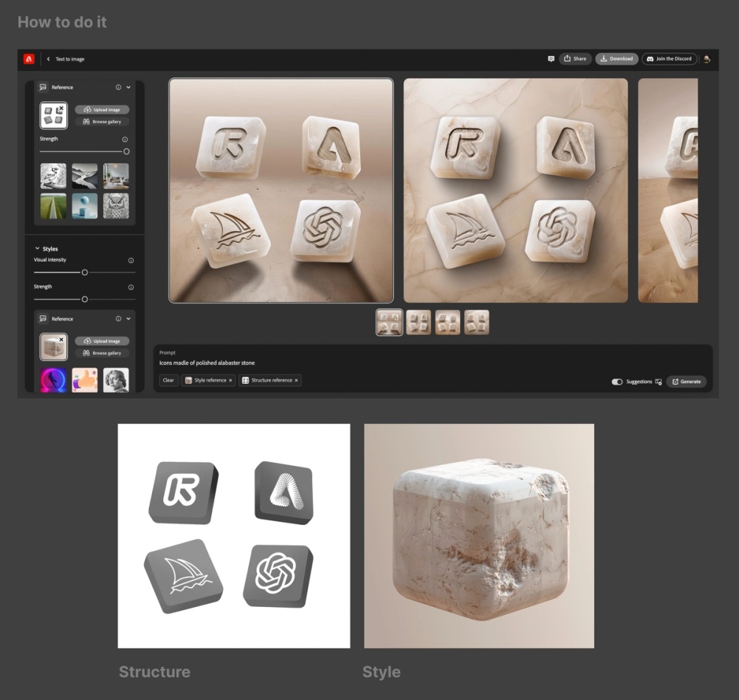Go back using arrow beside Text to image
The image size is (739, 700).
tap(48, 59)
